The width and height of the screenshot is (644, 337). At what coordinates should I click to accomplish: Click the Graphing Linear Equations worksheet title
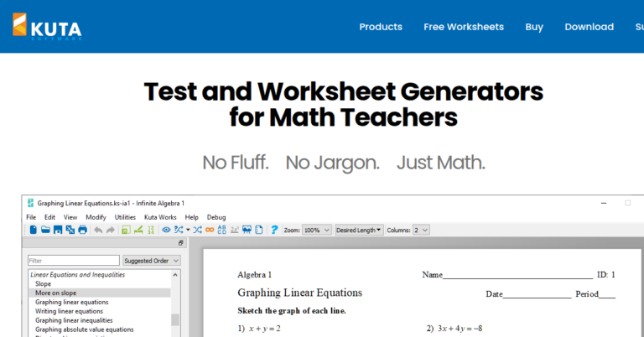pyautogui.click(x=300, y=293)
